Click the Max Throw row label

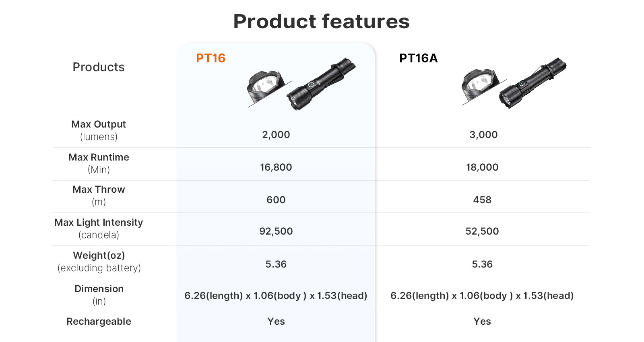pos(99,190)
